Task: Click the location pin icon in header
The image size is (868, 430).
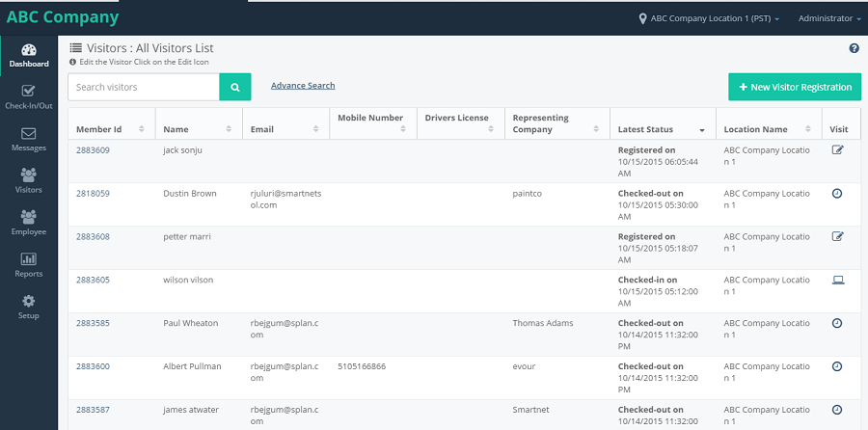Action: click(642, 19)
